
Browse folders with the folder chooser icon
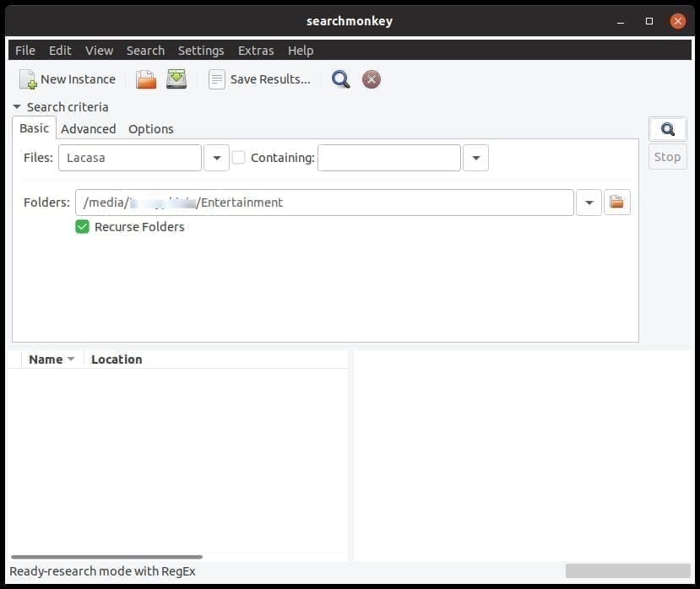click(616, 202)
